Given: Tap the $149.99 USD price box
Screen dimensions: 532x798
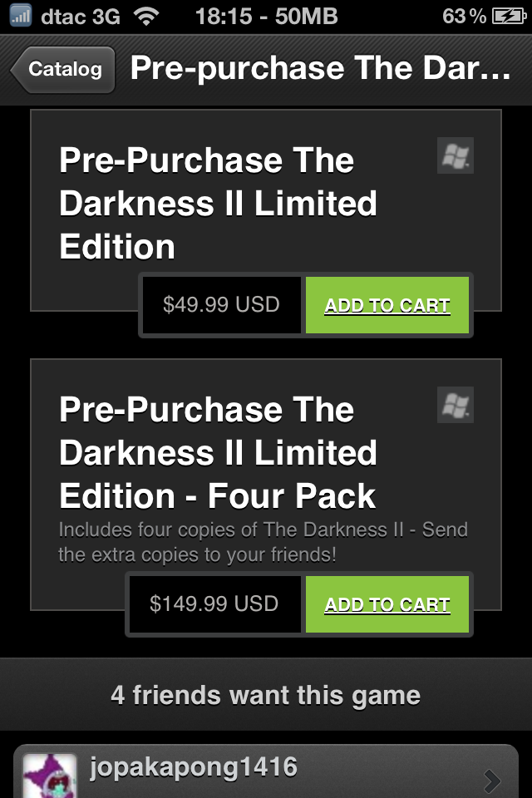Looking at the screenshot, I should point(214,604).
